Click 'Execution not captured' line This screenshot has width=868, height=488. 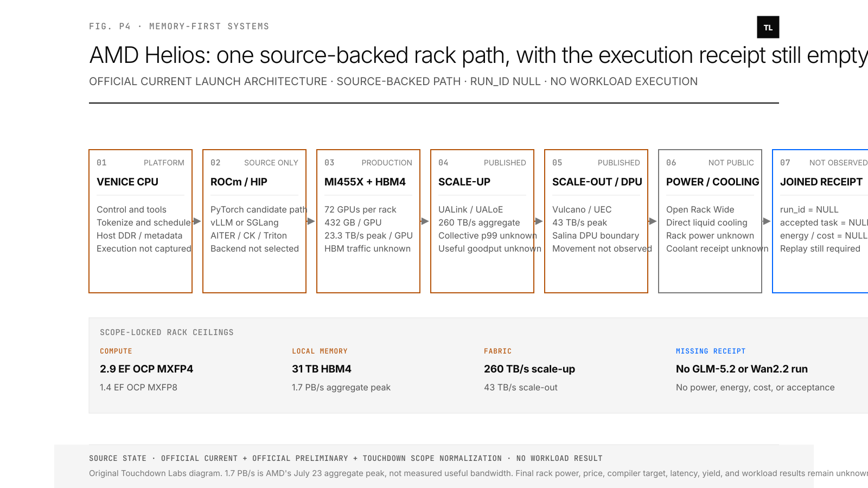[144, 248]
